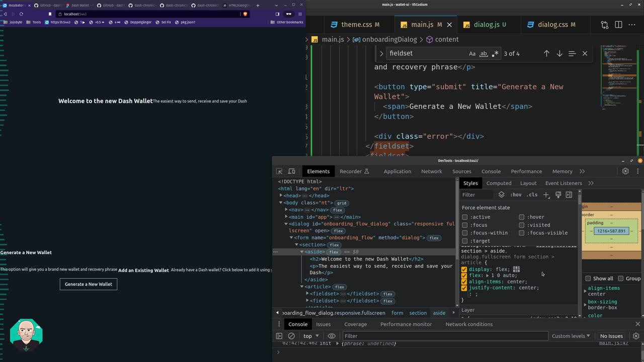This screenshot has height=362, width=644.
Task: Create a live expression with eye icon
Action: pos(332,336)
